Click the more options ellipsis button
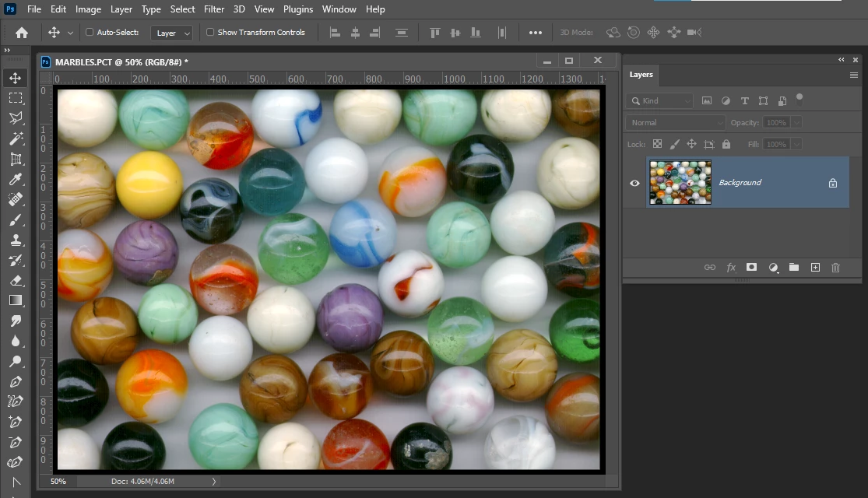Screen dimensions: 868x498 point(536,33)
